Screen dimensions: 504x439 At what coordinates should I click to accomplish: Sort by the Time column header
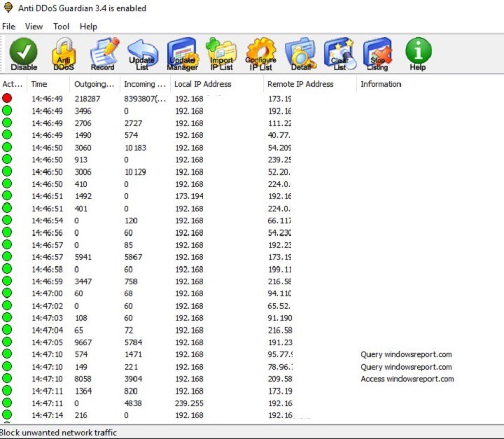tap(48, 84)
